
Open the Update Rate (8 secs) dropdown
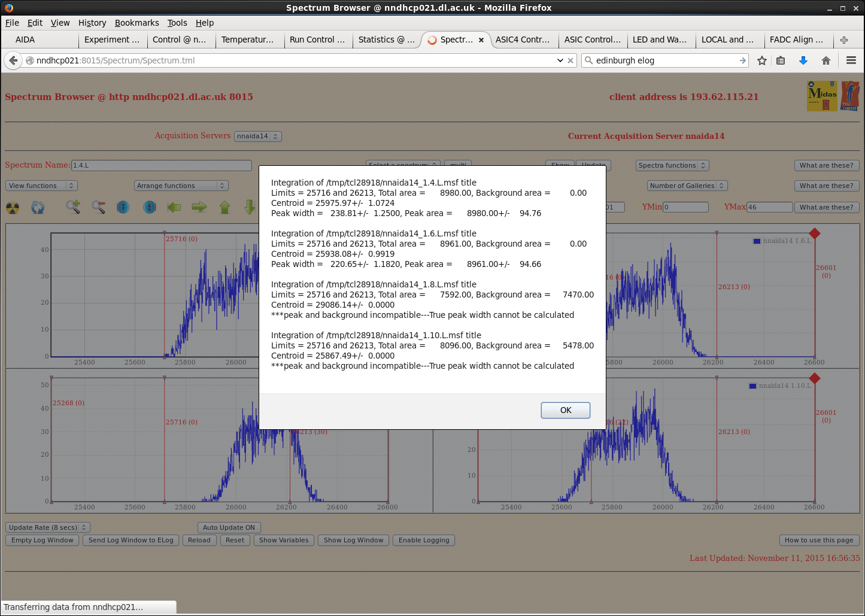[48, 527]
